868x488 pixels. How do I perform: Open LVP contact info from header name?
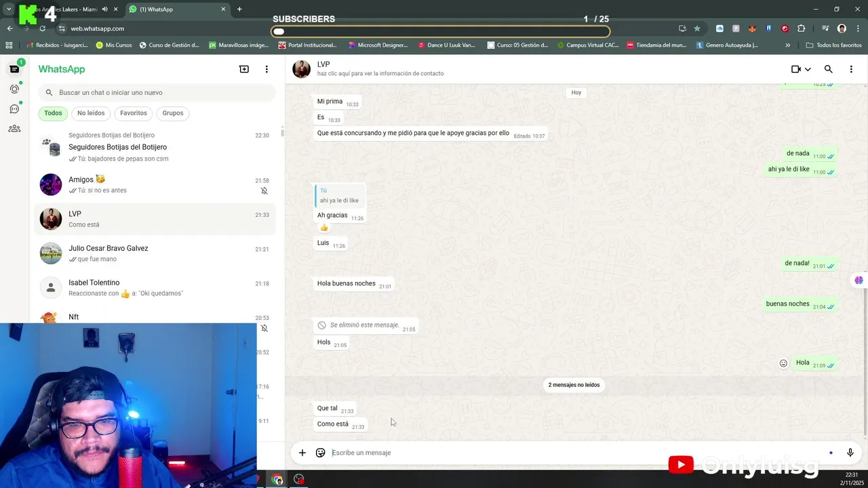pos(323,64)
